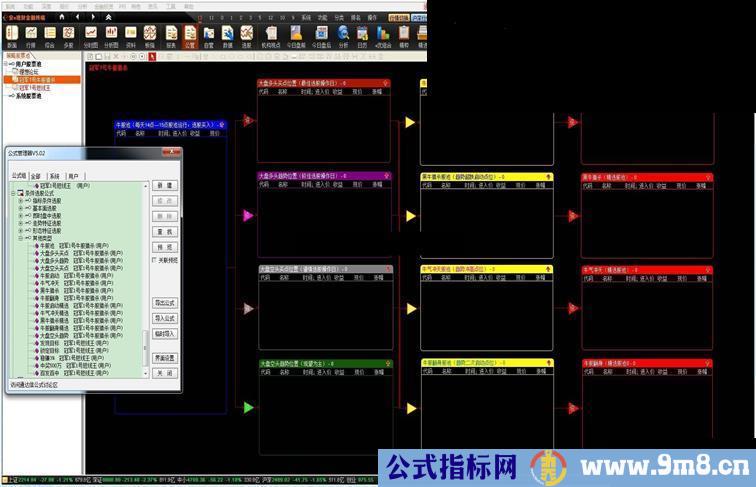Click the formula list scrollbar up arrow
This screenshot has width=756, height=487.
click(146, 186)
